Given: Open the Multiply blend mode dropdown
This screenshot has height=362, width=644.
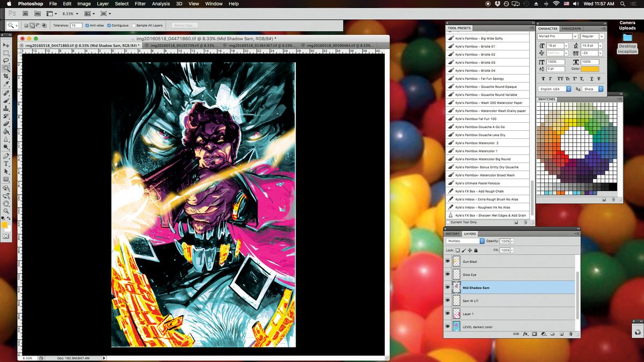Looking at the screenshot, I should click(482, 241).
